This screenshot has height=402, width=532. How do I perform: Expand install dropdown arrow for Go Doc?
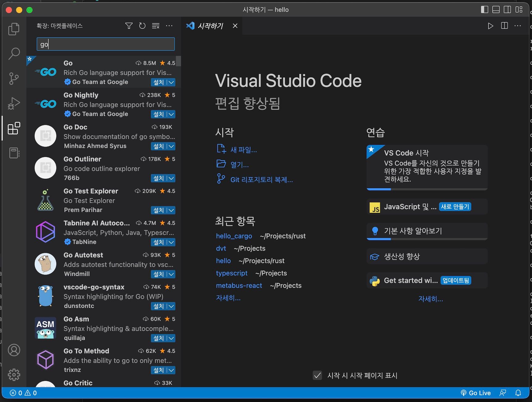pos(171,146)
